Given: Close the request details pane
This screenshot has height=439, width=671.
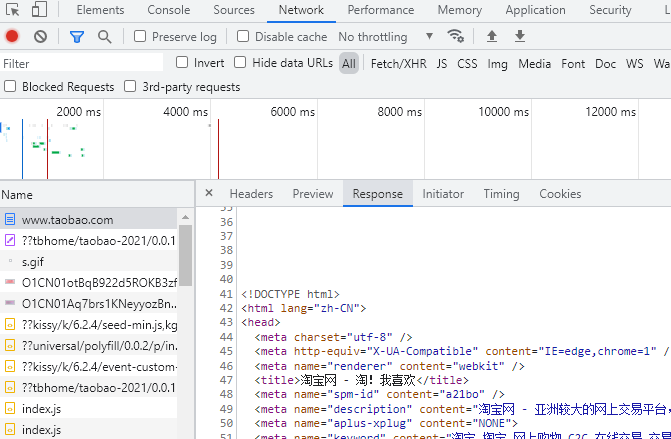Looking at the screenshot, I should point(209,193).
